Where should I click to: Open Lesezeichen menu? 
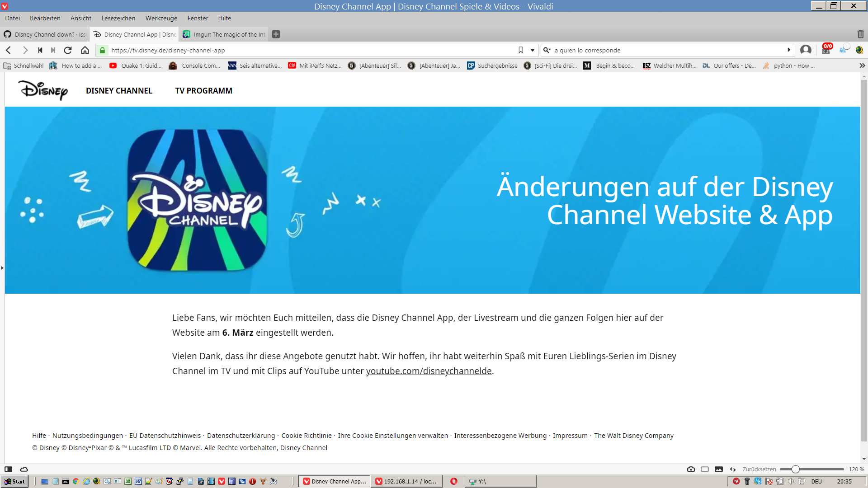click(x=118, y=18)
